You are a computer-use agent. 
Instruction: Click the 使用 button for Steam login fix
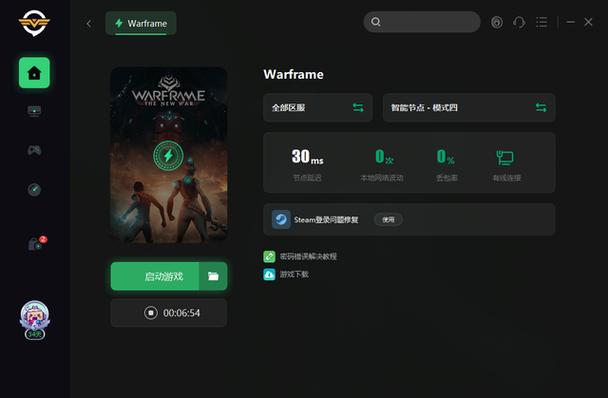(388, 220)
